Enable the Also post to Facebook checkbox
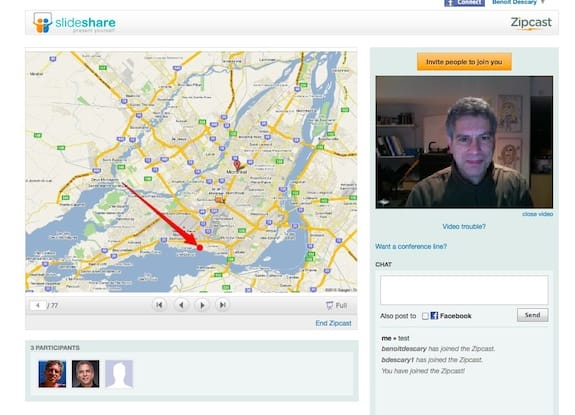 pos(425,316)
